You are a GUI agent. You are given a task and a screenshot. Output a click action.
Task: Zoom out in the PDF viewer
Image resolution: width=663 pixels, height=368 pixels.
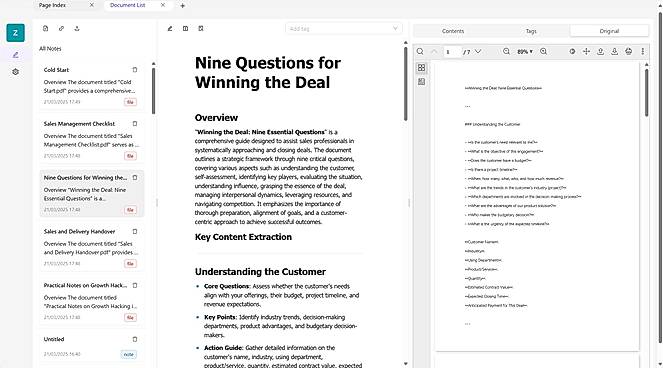tap(506, 51)
